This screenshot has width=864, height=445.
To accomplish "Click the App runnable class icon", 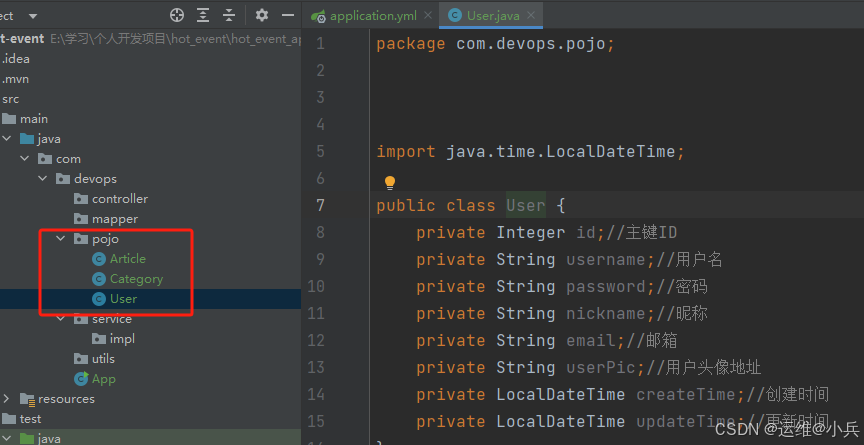I will pyautogui.click(x=81, y=379).
